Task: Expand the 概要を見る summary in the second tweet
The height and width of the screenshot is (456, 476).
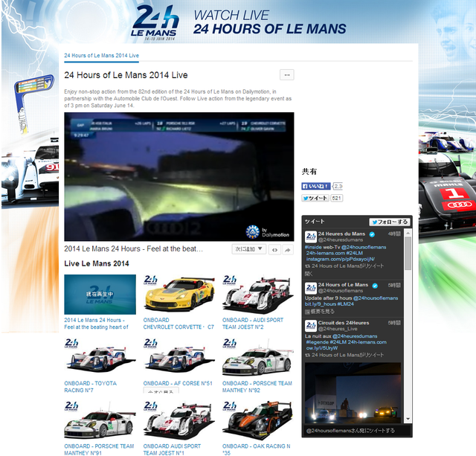Action: tap(320, 312)
